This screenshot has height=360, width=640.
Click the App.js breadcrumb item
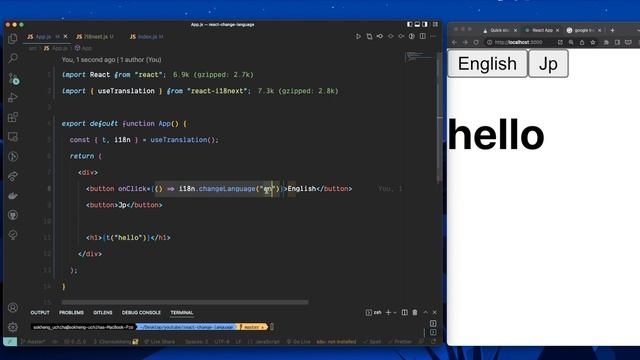(x=56, y=48)
